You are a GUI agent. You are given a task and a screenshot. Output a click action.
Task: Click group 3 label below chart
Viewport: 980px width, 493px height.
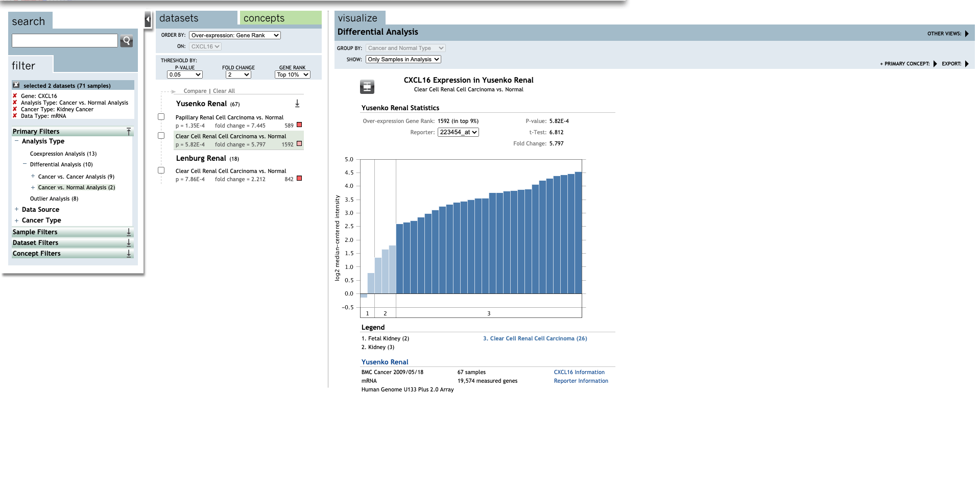click(x=489, y=313)
